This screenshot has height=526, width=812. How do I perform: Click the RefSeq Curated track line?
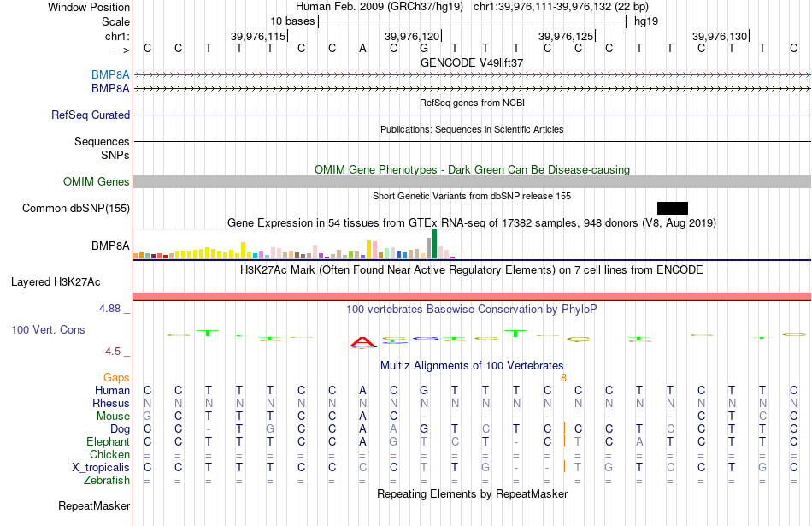tap(473, 115)
